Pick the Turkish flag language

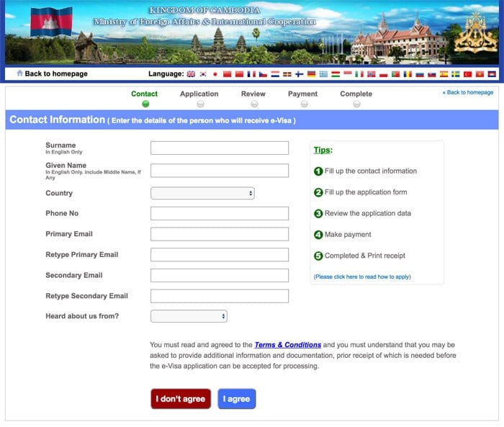coord(468,74)
